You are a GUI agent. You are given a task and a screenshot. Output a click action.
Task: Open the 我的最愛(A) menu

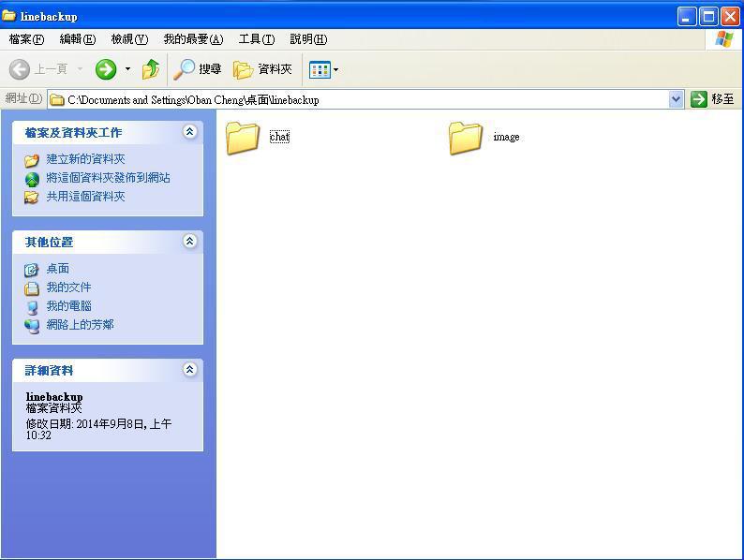tap(193, 39)
